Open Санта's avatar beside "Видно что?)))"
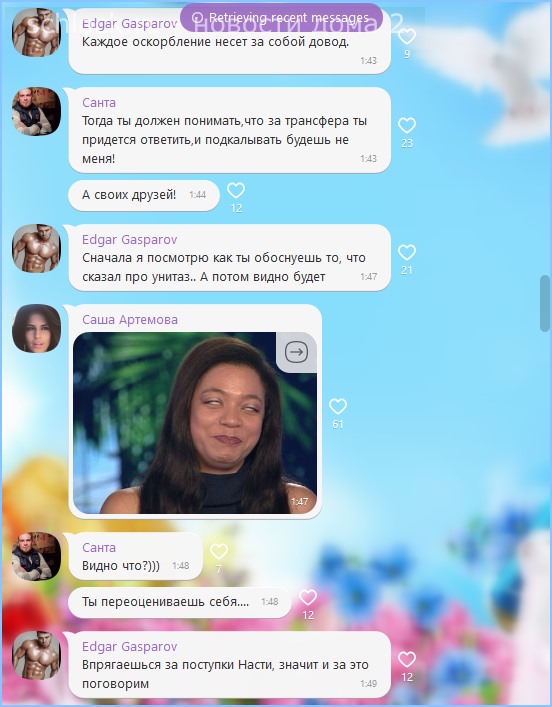 36,556
